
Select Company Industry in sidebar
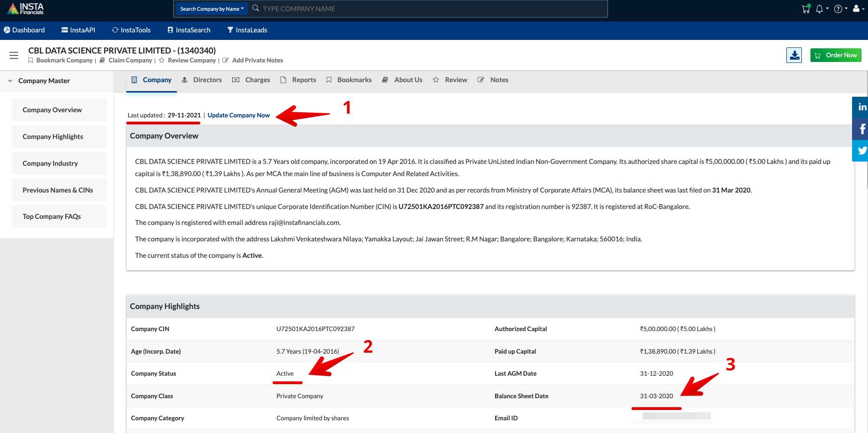pyautogui.click(x=59, y=163)
